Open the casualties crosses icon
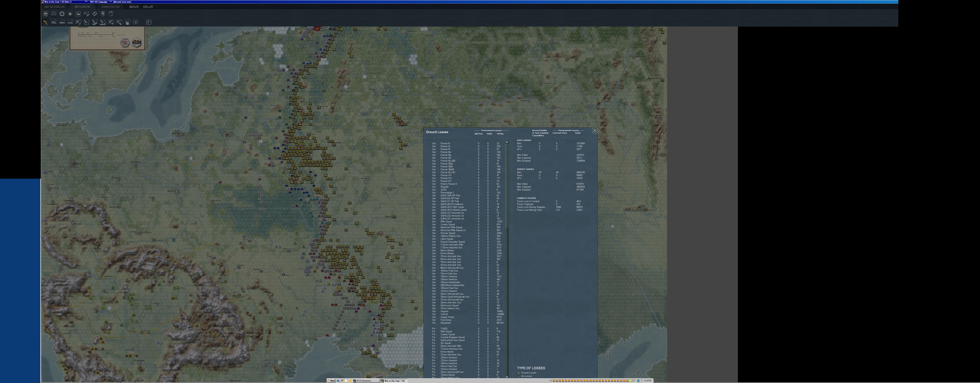The width and height of the screenshot is (980, 383). click(x=54, y=14)
